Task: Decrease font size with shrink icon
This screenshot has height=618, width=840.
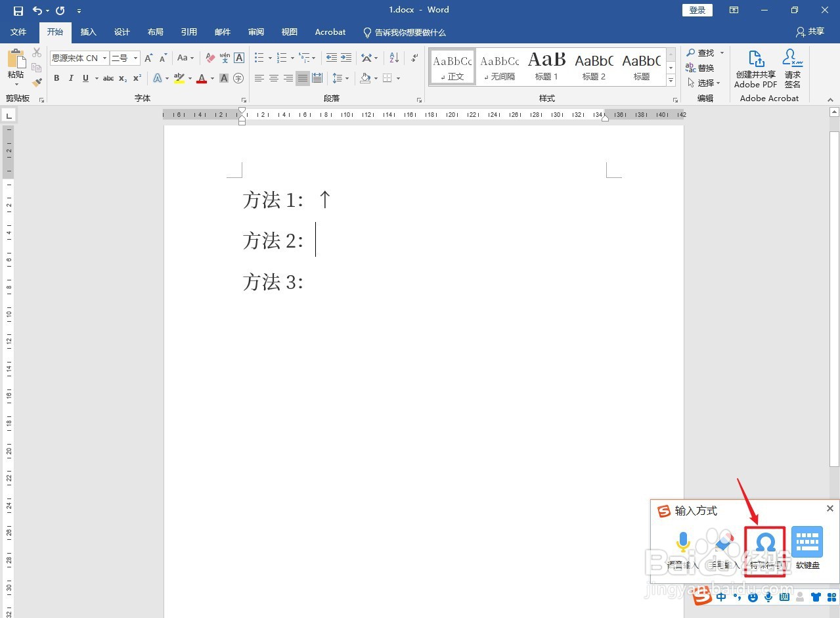Action: pos(163,58)
